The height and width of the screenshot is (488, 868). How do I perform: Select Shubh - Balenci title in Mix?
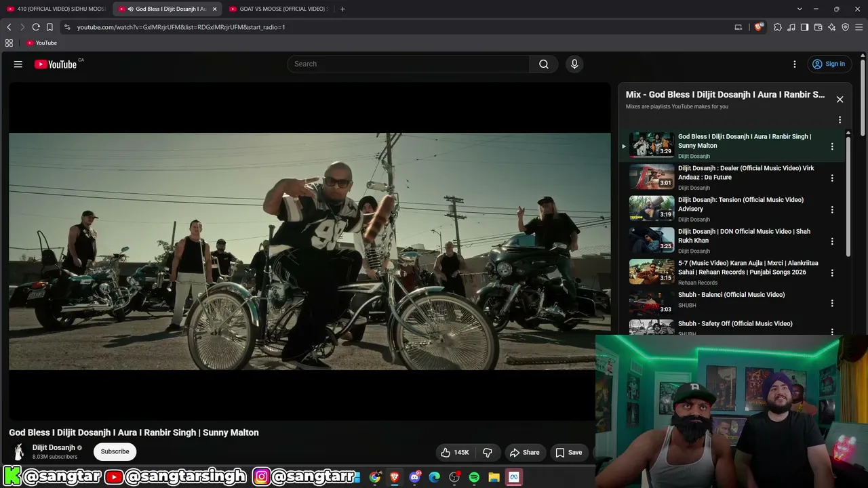732,295
